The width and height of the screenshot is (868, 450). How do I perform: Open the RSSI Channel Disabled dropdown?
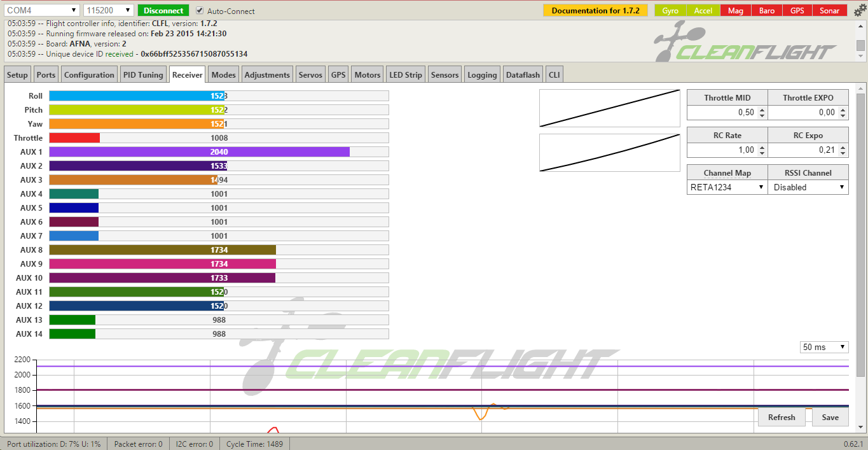[x=808, y=187]
